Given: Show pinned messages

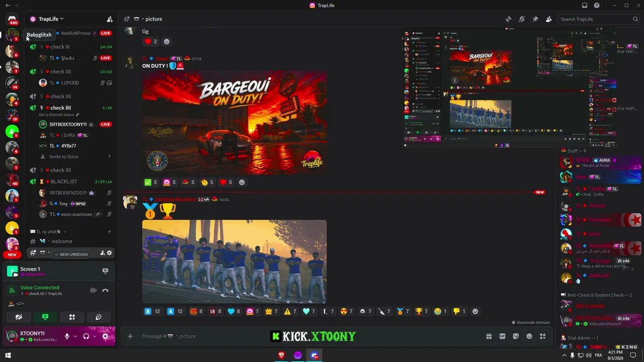Looking at the screenshot, I should click(535, 19).
